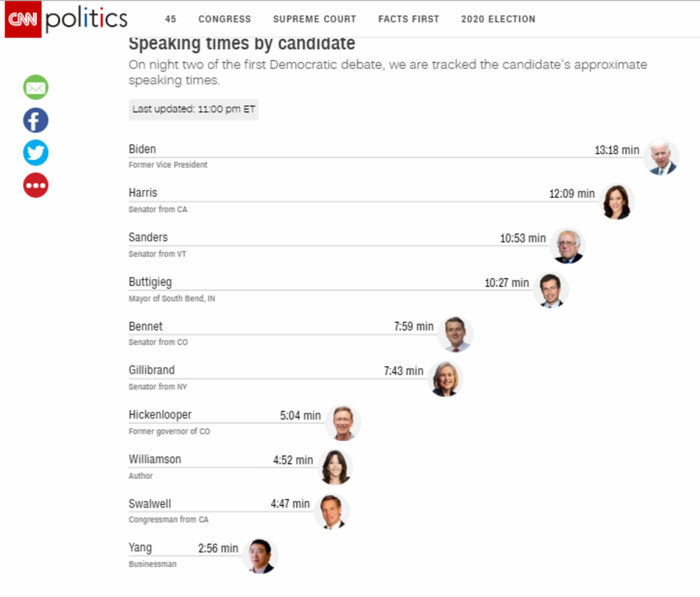Share on Twitter icon
Viewport: 700px width, 597px height.
[36, 153]
